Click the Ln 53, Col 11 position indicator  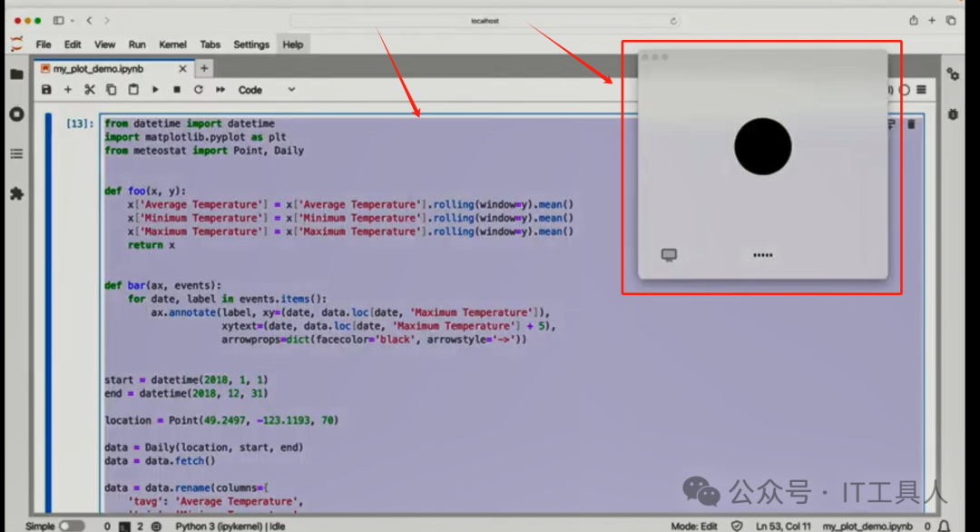click(783, 526)
